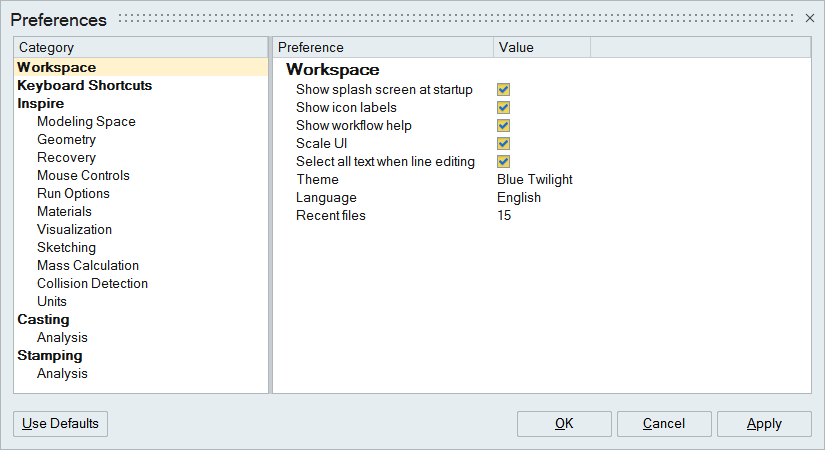Toggle the Show icon labels checkbox

[x=504, y=107]
